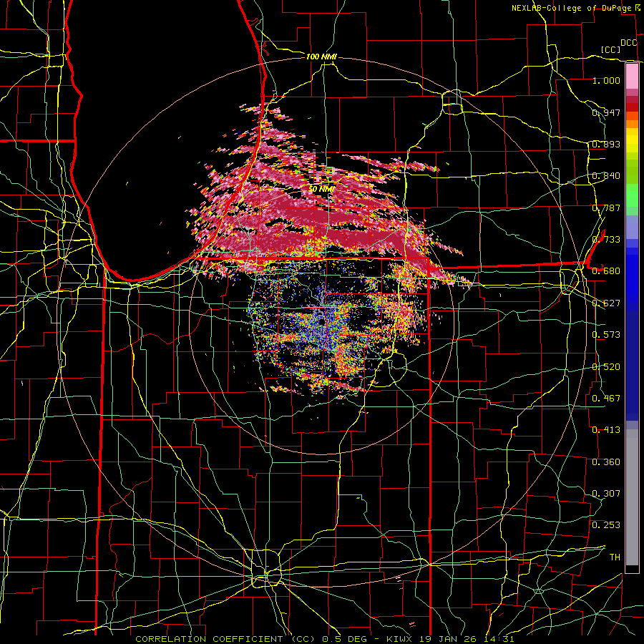
Task: Click the TH threshold label
Action: (x=615, y=557)
